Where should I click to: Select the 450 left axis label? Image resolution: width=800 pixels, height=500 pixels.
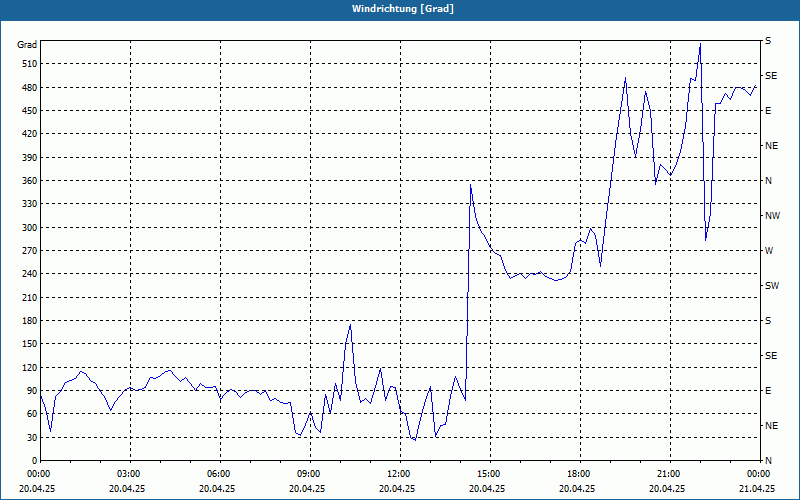[28, 111]
